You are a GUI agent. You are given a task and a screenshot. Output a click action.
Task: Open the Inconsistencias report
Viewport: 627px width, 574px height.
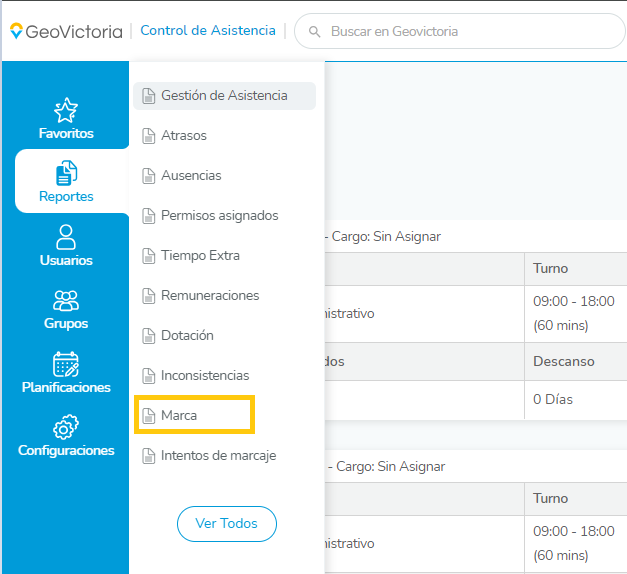(x=205, y=376)
